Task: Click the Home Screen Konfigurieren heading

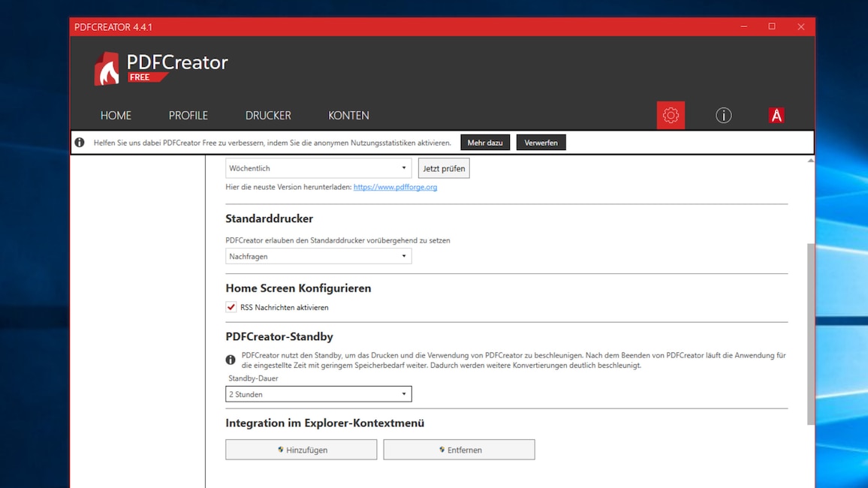Action: click(298, 288)
